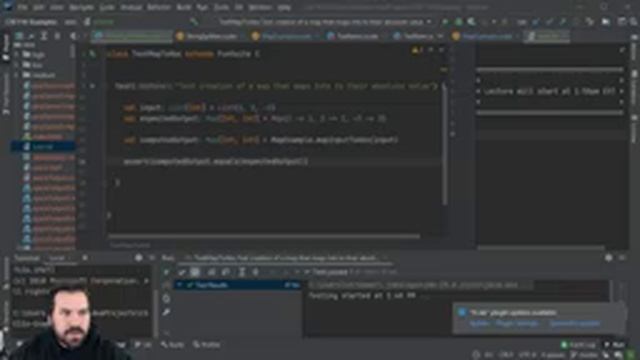Viewport: 640px width, 360px height.
Task: Click the warnings indicator in the editor corner
Action: 417,51
